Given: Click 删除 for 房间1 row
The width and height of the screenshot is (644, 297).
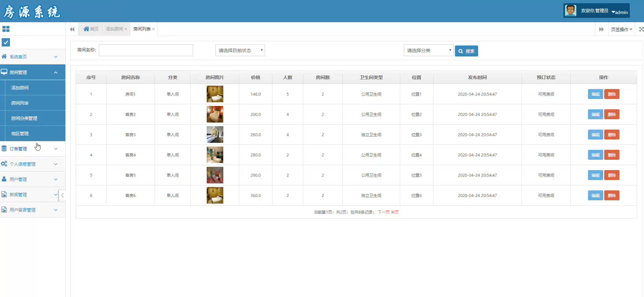Looking at the screenshot, I should [612, 94].
